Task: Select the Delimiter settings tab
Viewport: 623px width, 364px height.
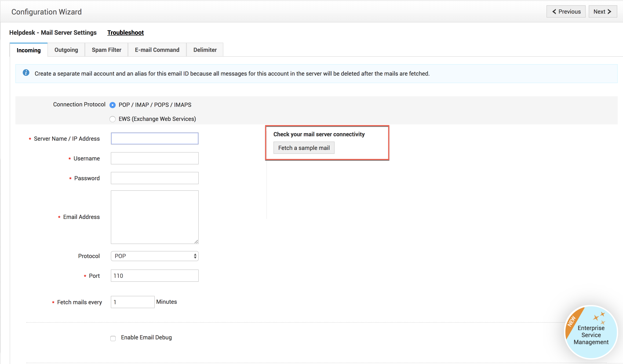Action: 204,50
